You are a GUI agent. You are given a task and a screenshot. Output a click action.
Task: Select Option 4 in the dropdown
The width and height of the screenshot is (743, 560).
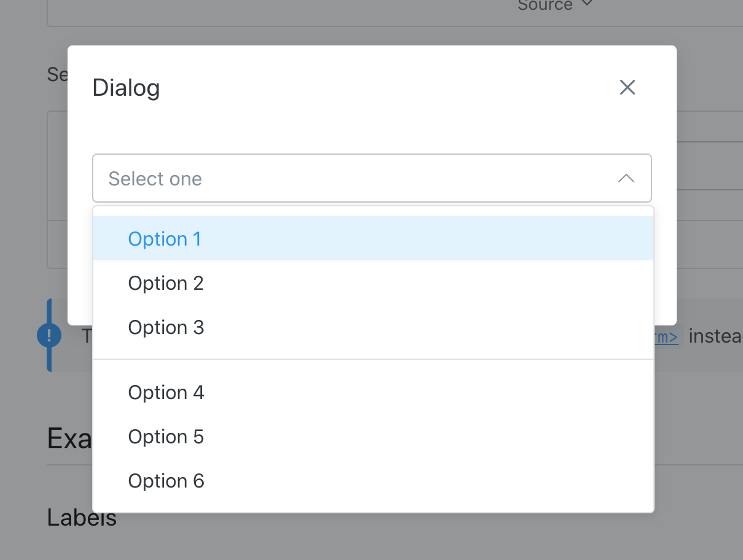coord(373,392)
